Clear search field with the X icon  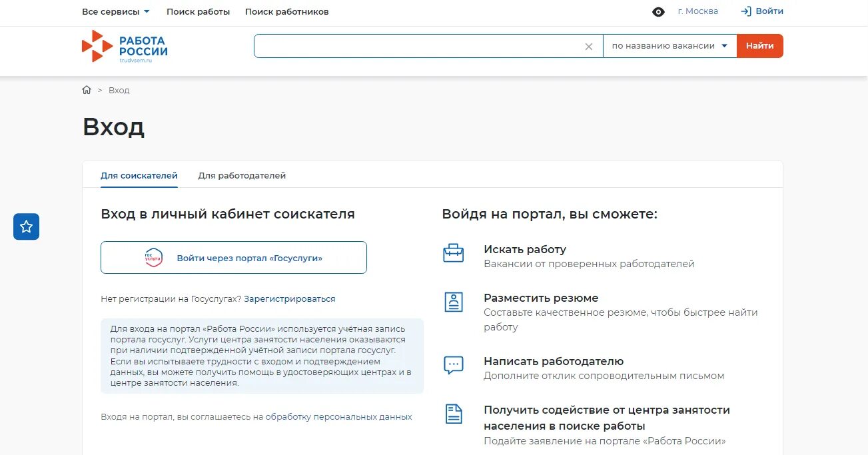click(589, 47)
